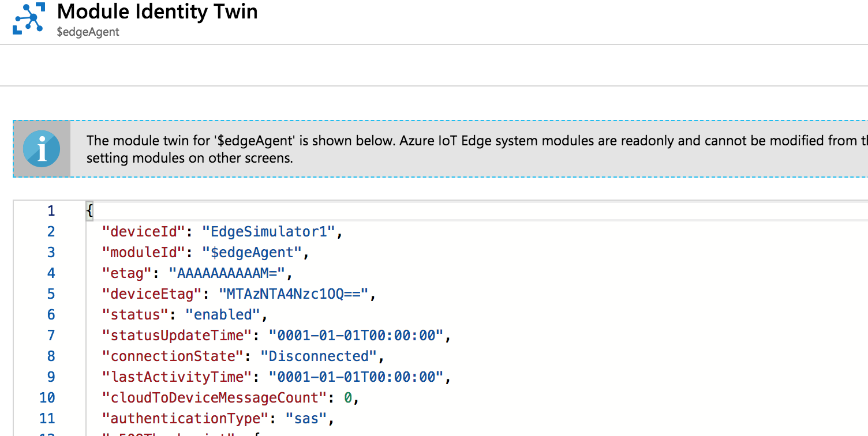Select the "deviceId" key in the JSON
The width and height of the screenshot is (868, 436).
click(142, 231)
